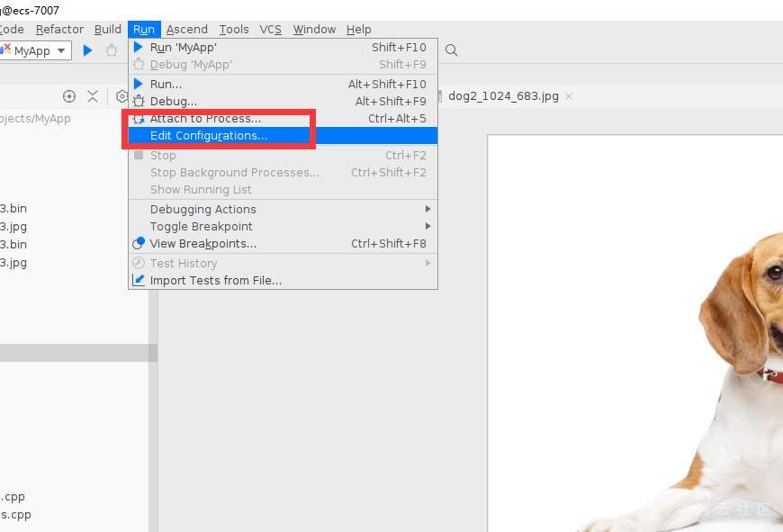Click the blue Run toolbar button
This screenshot has width=783, height=532.
pyautogui.click(x=87, y=50)
